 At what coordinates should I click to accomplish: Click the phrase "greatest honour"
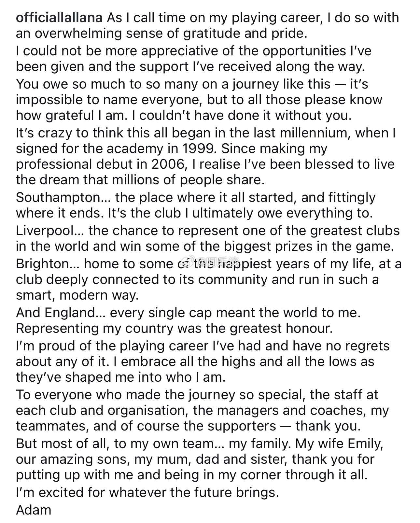[x=281, y=329]
